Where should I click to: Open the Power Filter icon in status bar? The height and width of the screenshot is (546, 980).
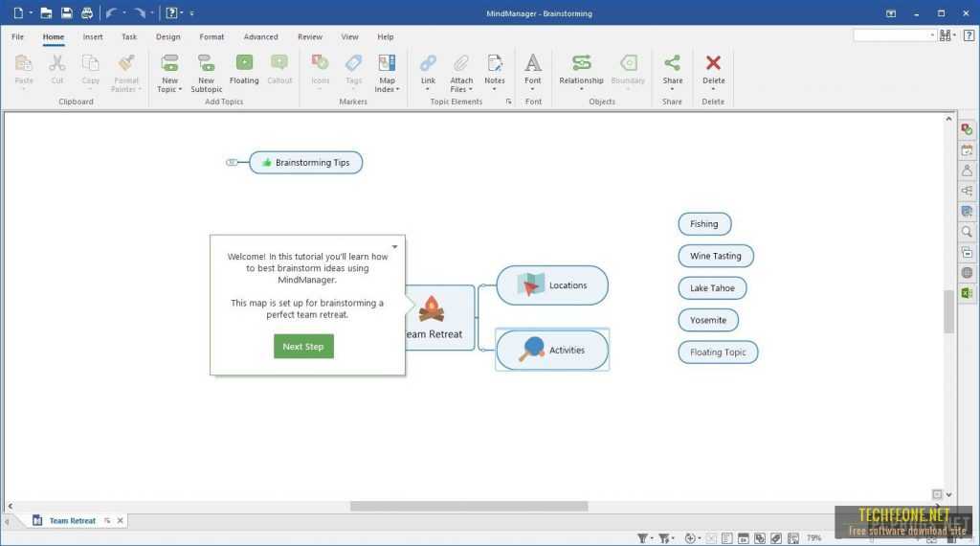click(664, 538)
